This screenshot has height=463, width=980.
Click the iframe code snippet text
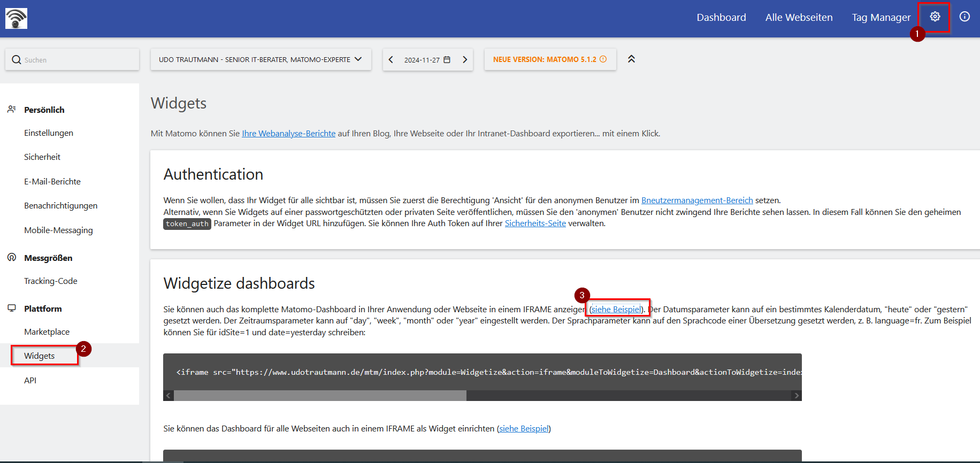coord(489,372)
